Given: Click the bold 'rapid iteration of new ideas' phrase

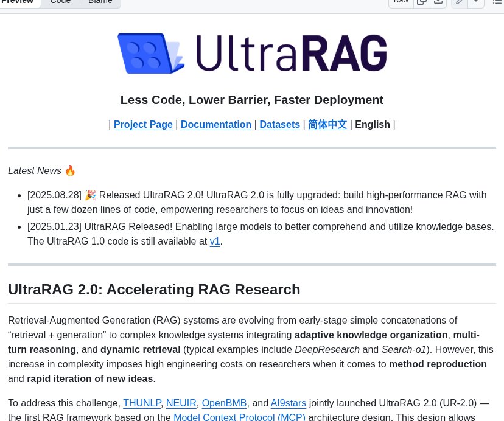Looking at the screenshot, I should point(90,378).
